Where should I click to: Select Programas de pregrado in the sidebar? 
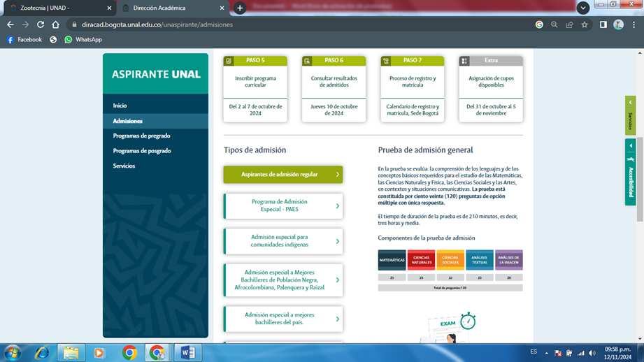click(142, 136)
